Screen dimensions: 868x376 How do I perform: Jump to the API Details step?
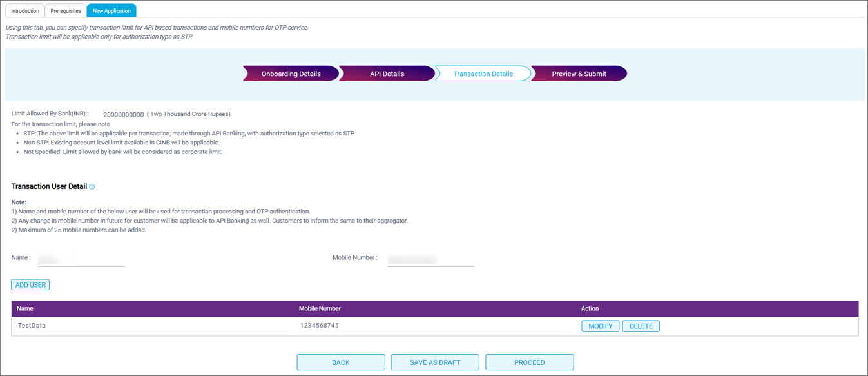click(387, 74)
